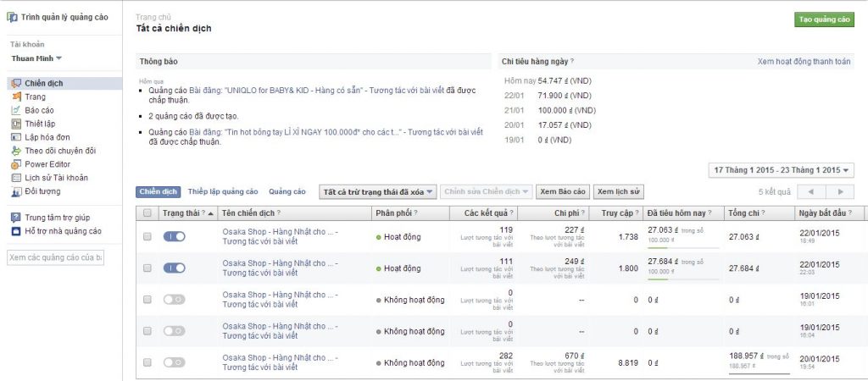Switch to Thiếp lập quảng cáo tab

223,192
